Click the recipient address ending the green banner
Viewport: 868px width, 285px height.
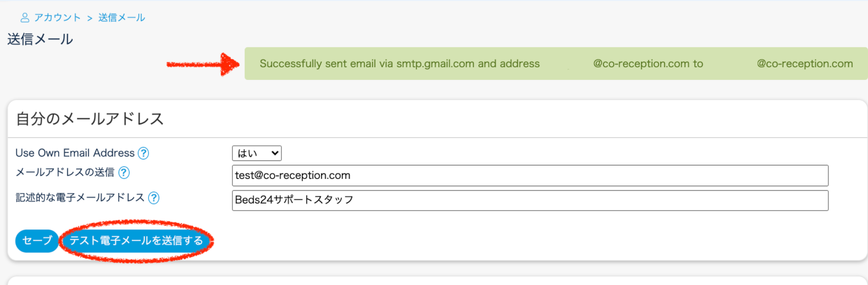(804, 64)
